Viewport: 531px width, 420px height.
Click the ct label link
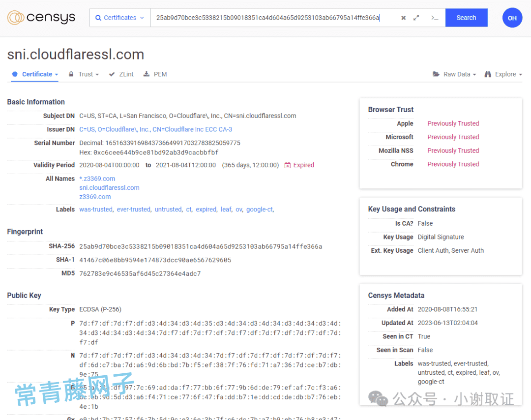pos(189,210)
